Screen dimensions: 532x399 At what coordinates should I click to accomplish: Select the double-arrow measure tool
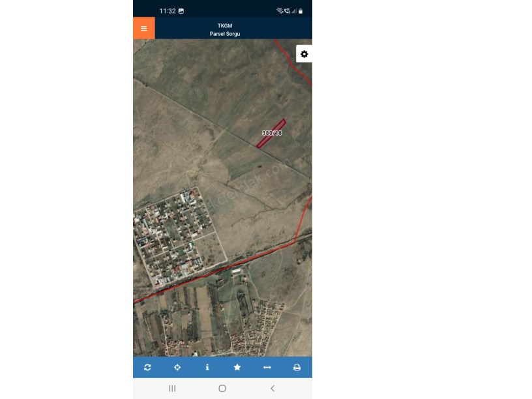point(267,367)
